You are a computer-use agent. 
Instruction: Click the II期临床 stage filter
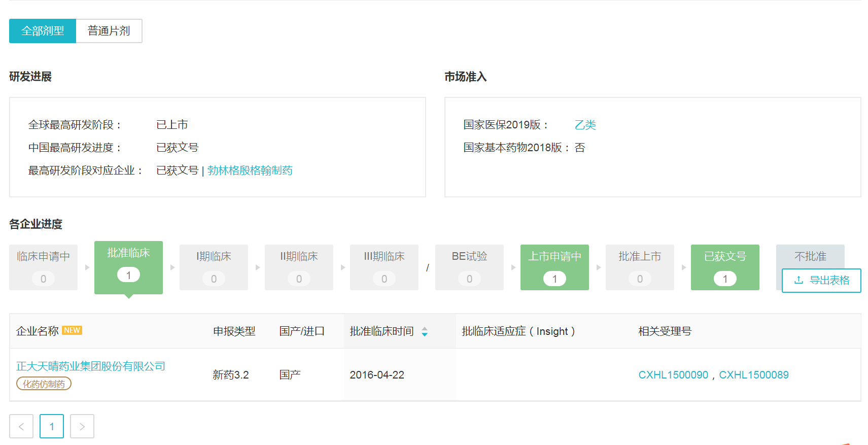point(299,267)
